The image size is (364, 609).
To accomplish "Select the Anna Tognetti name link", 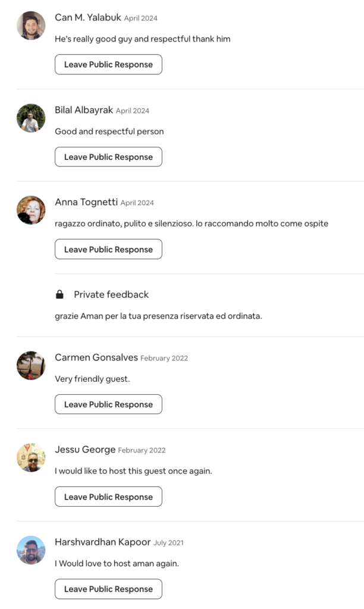I will tap(86, 202).
